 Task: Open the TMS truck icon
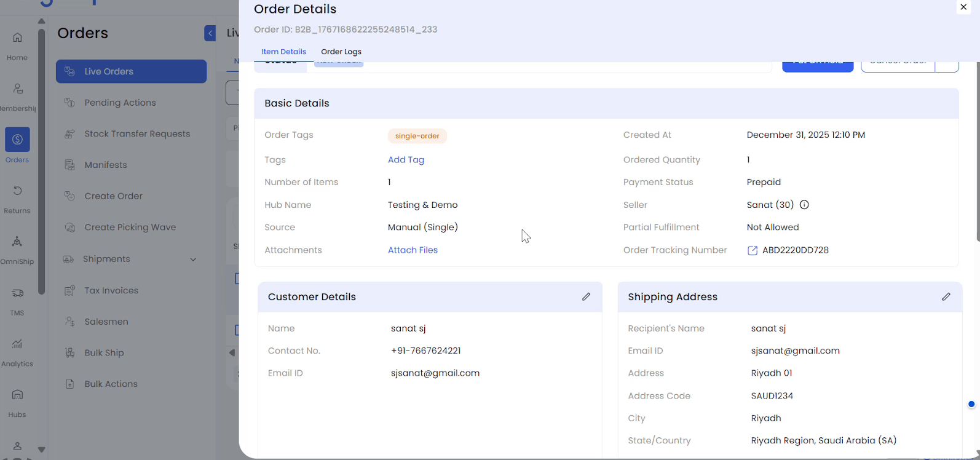[17, 293]
